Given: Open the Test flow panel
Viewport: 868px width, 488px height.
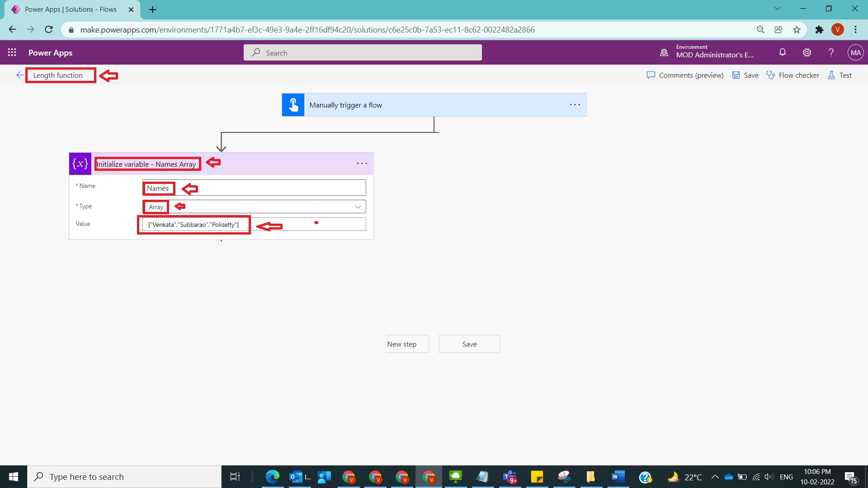Looking at the screenshot, I should pos(840,75).
